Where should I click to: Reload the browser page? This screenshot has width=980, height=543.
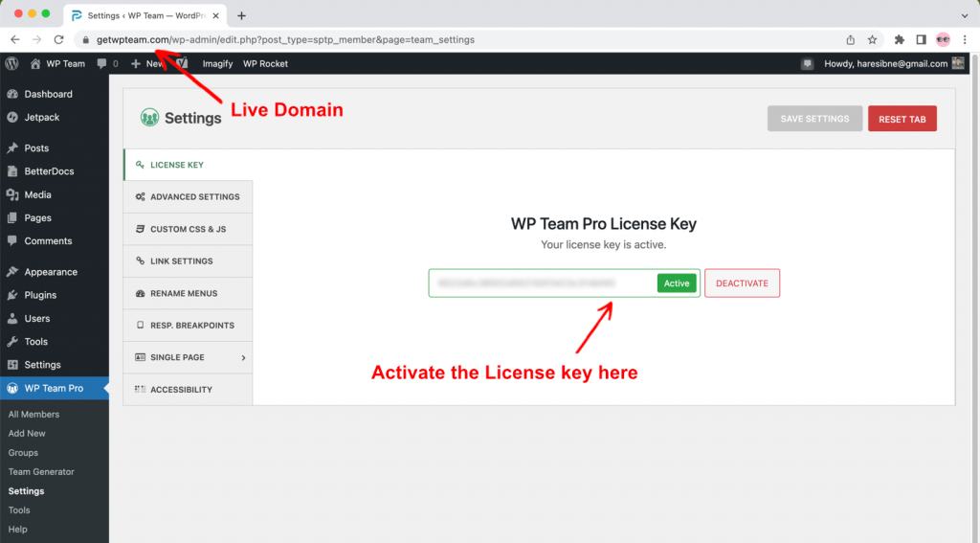click(58, 39)
